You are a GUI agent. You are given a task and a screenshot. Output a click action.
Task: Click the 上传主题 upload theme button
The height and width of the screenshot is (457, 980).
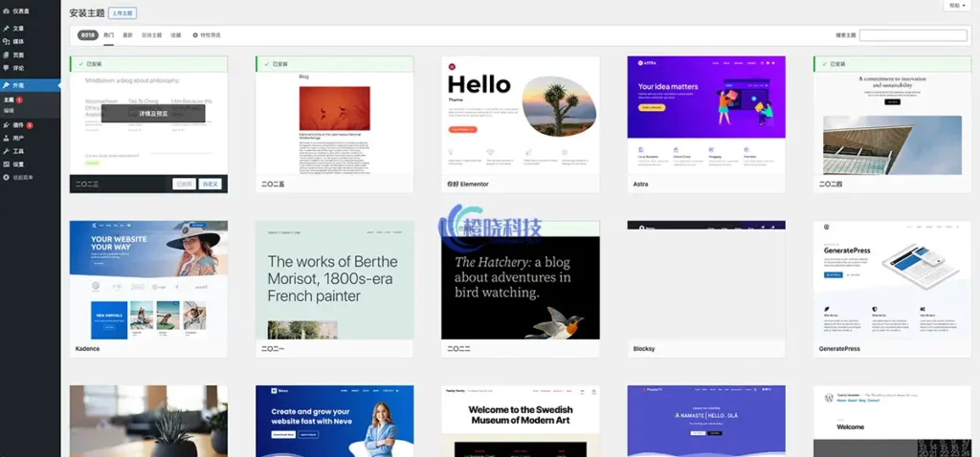coord(122,13)
